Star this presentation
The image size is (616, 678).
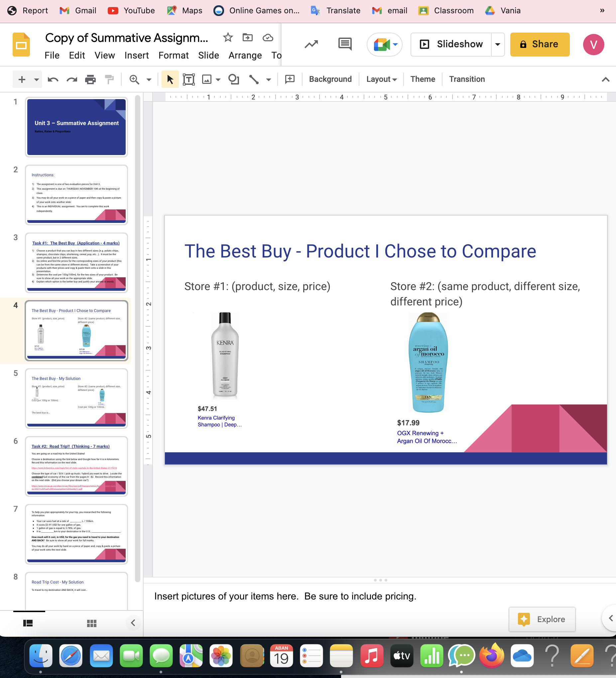[228, 38]
